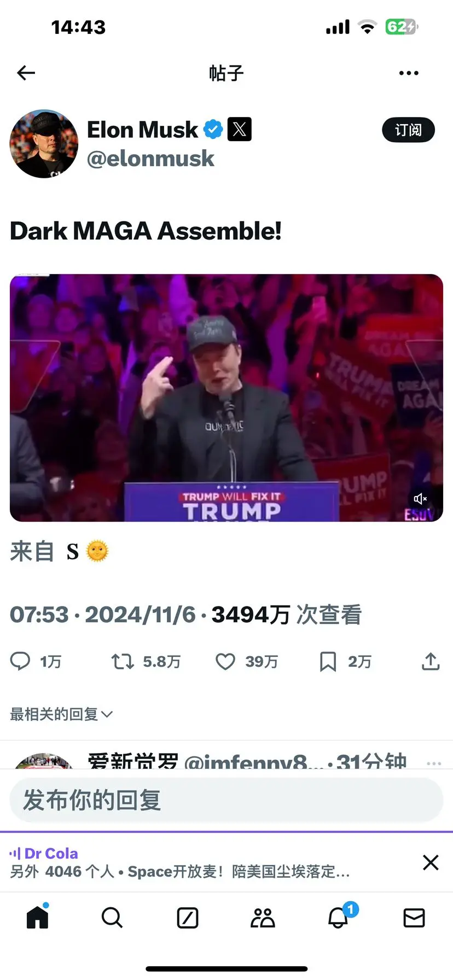Bookmark the post with the bookmark icon
453x980 pixels.
click(x=328, y=662)
